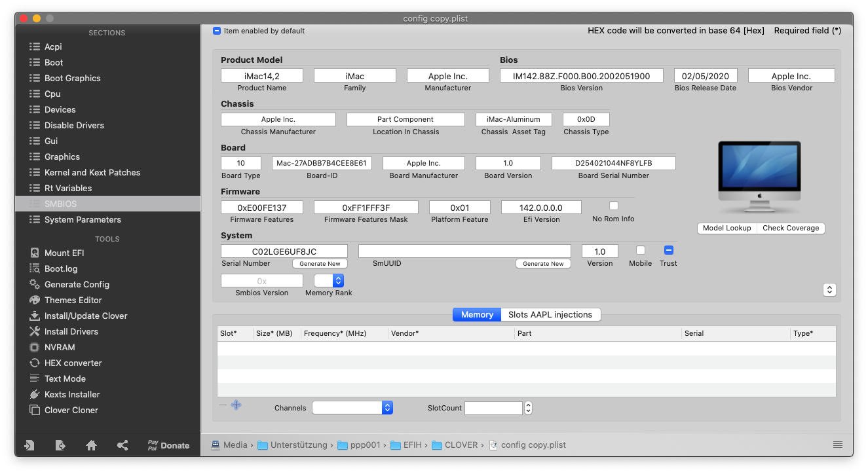Select the Kernel and Kext Patches section
The height and width of the screenshot is (474, 868).
point(92,172)
